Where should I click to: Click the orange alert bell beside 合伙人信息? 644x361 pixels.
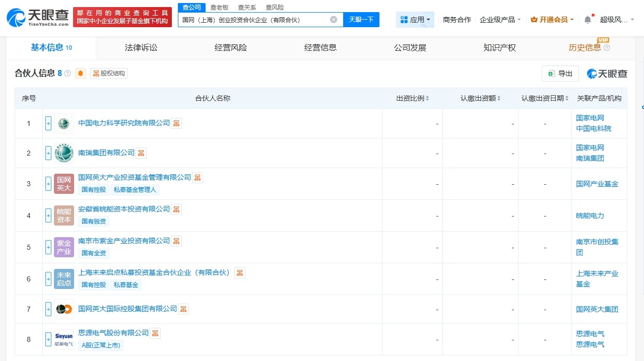click(x=81, y=74)
